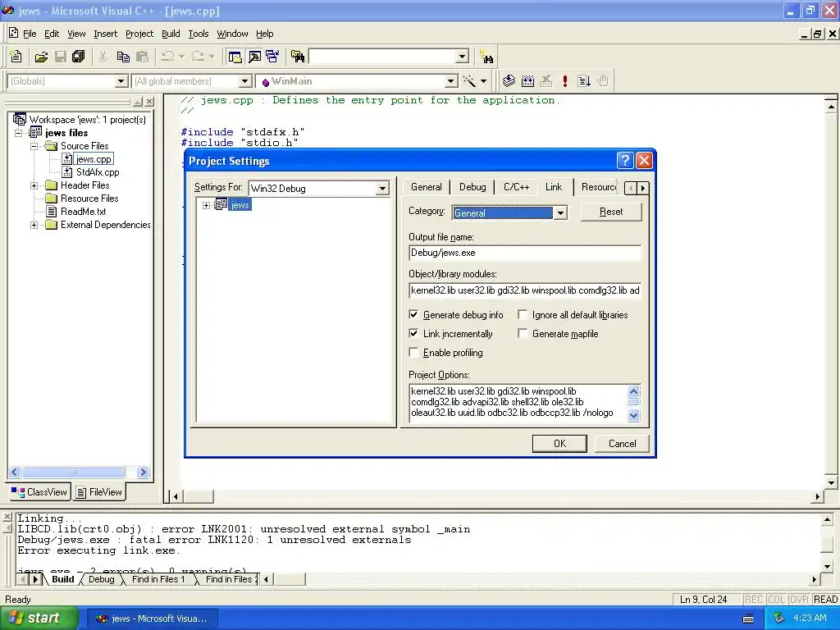Screen dimensions: 840x630
Task: Click Cancel in Project Settings
Action: coord(622,444)
